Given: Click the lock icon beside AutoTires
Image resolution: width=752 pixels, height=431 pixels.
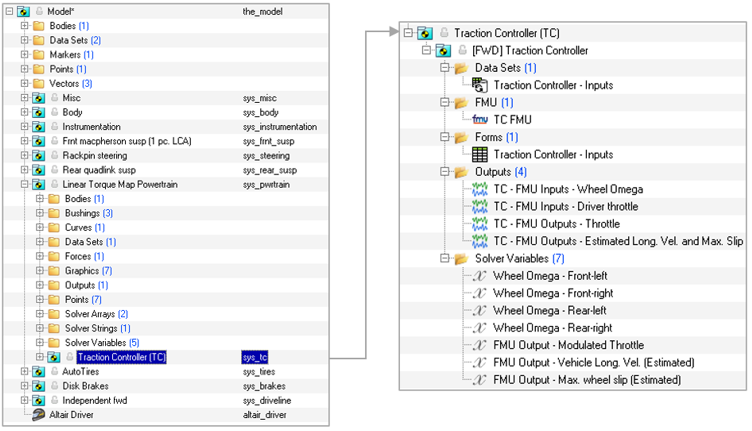Looking at the screenshot, I should 54,371.
